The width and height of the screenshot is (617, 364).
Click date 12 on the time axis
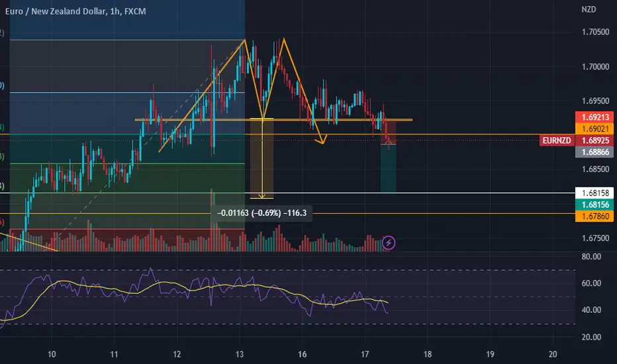[177, 354]
